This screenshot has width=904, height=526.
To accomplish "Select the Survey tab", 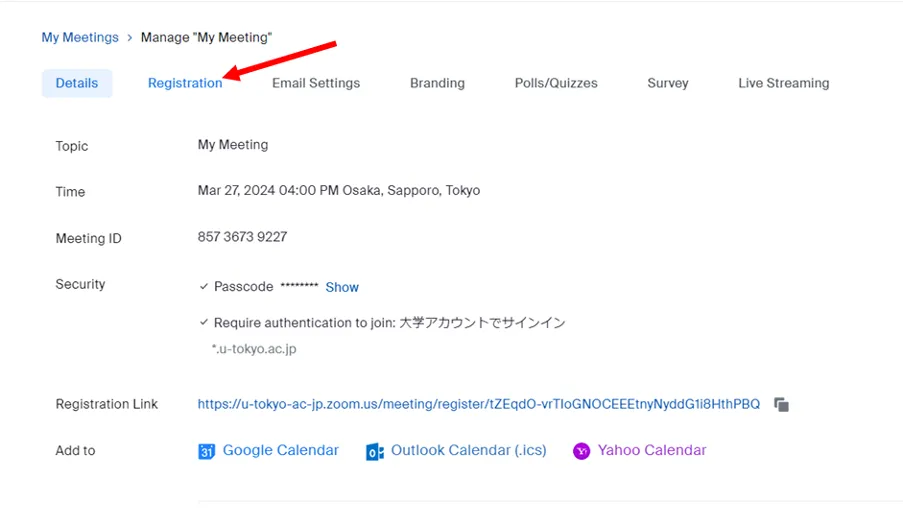I will [667, 83].
